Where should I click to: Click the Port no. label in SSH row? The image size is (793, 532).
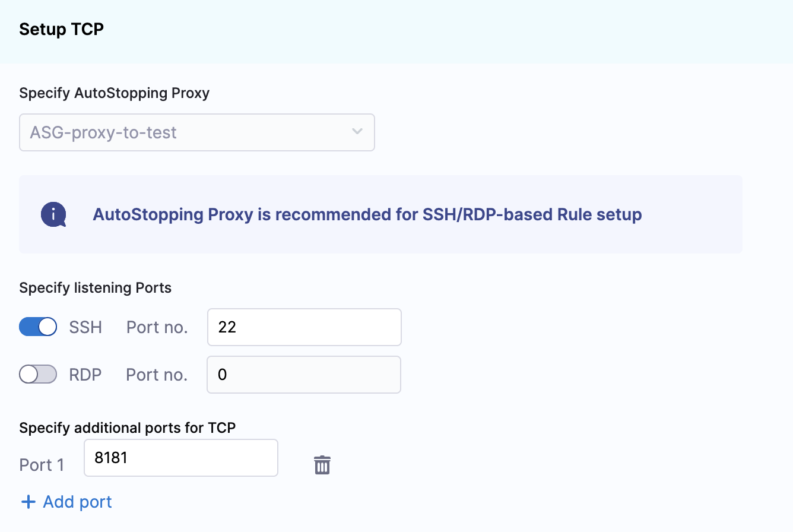pos(157,327)
